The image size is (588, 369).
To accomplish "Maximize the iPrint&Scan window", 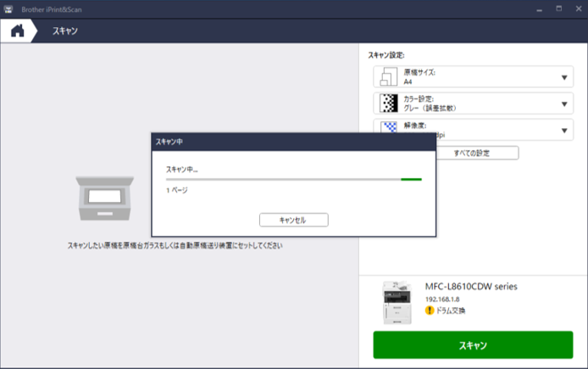I will [x=557, y=8].
